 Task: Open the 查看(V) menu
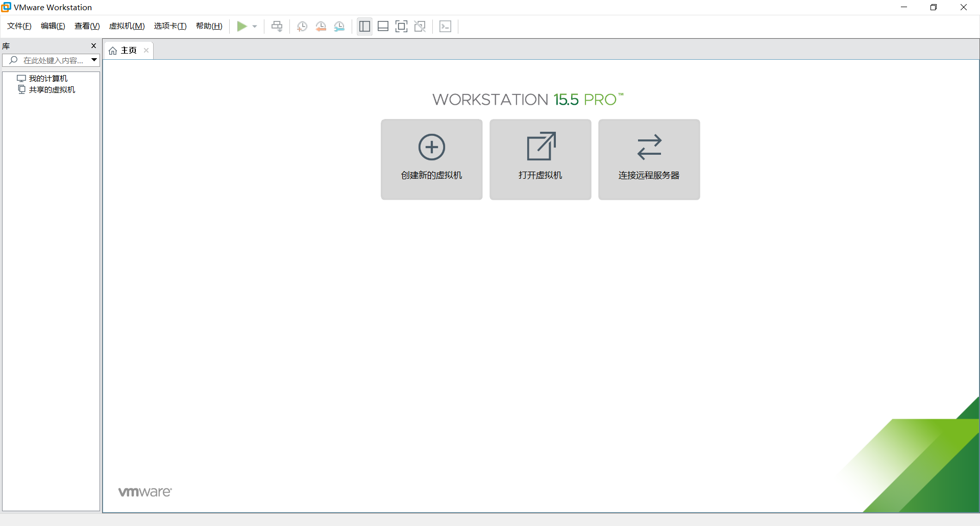coord(87,26)
